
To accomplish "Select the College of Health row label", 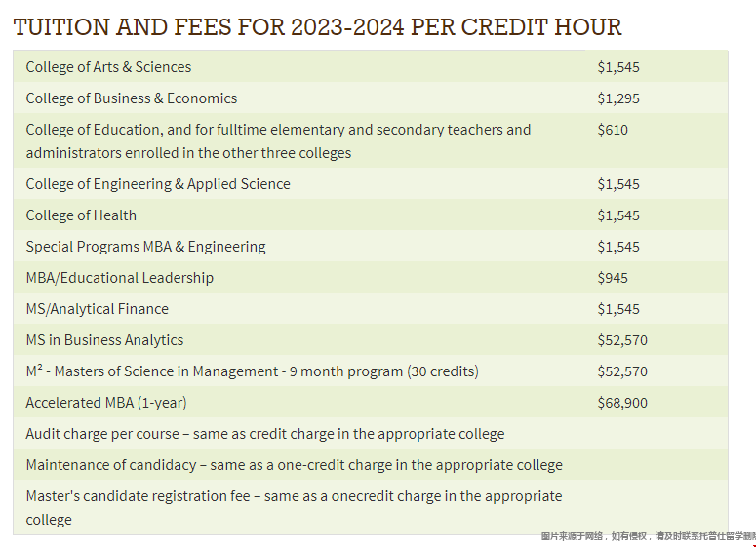I will [x=81, y=215].
